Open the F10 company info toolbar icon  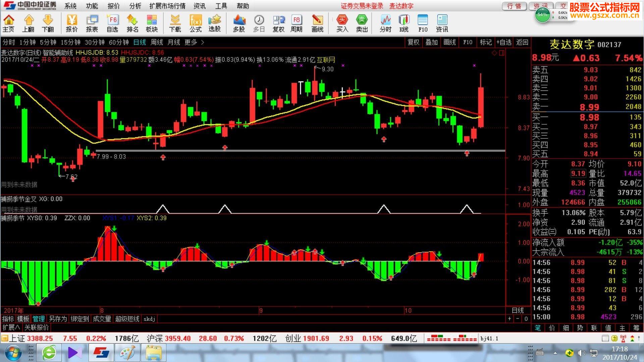[423, 23]
